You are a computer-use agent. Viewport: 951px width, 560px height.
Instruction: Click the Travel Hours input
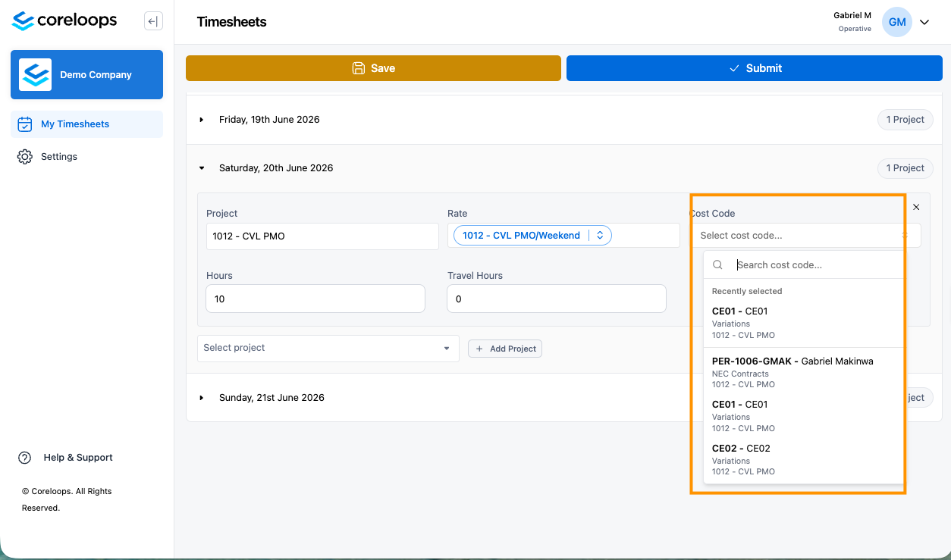point(557,299)
